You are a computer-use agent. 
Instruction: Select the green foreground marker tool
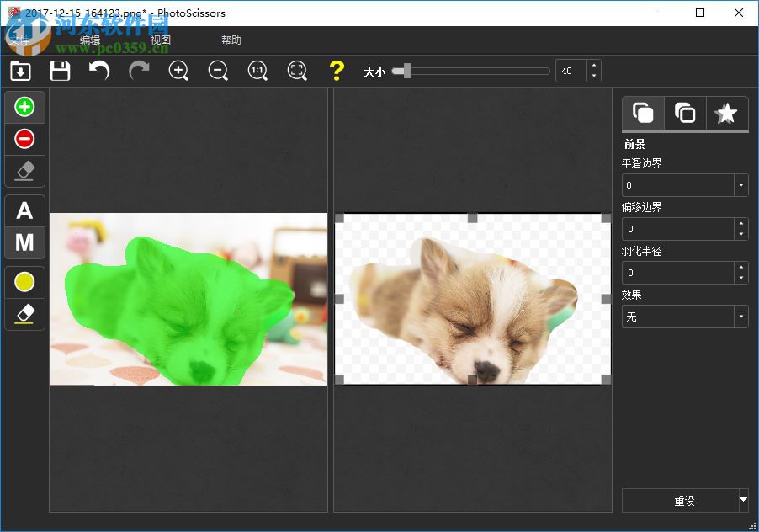(x=24, y=106)
